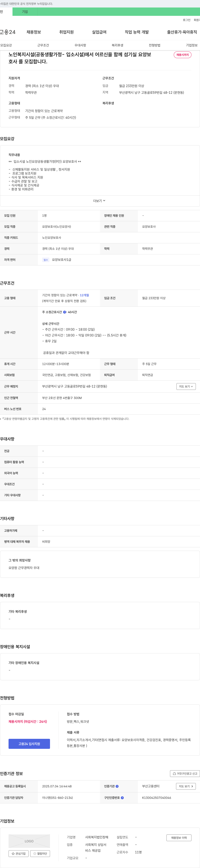Open 지도 보기 for 부산고용센터
The image size is (200, 868).
tap(186, 786)
